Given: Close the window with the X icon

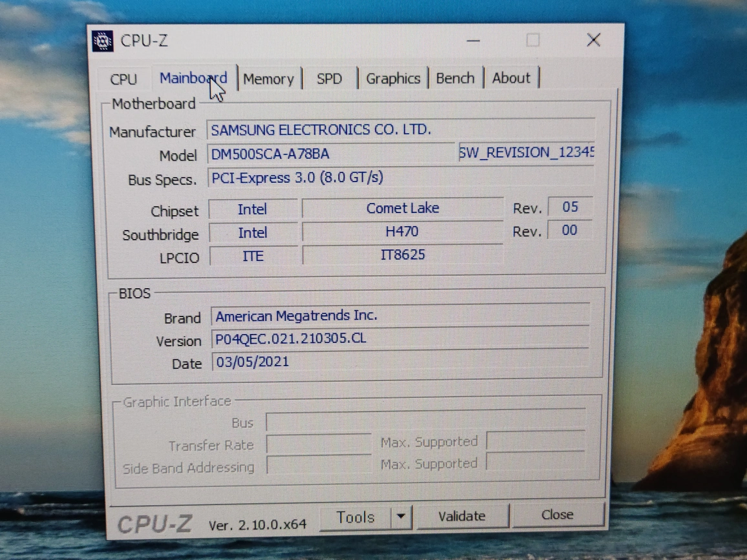Looking at the screenshot, I should tap(593, 40).
